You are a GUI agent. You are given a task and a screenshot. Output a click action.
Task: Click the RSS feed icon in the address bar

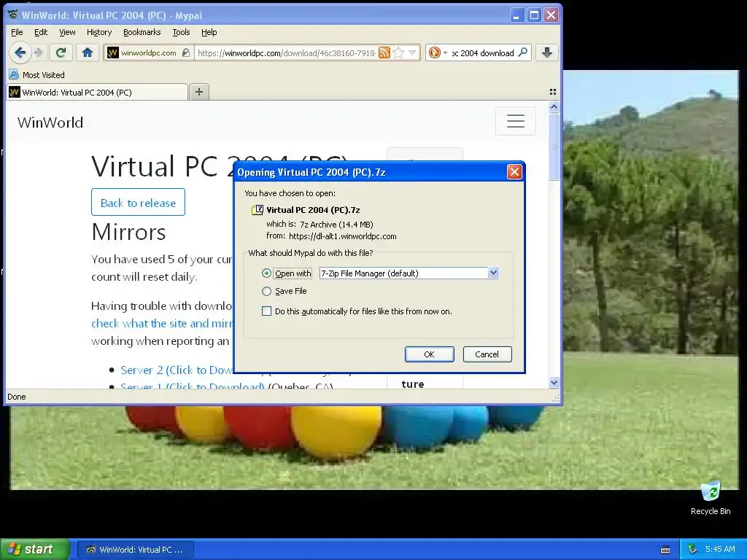[384, 52]
